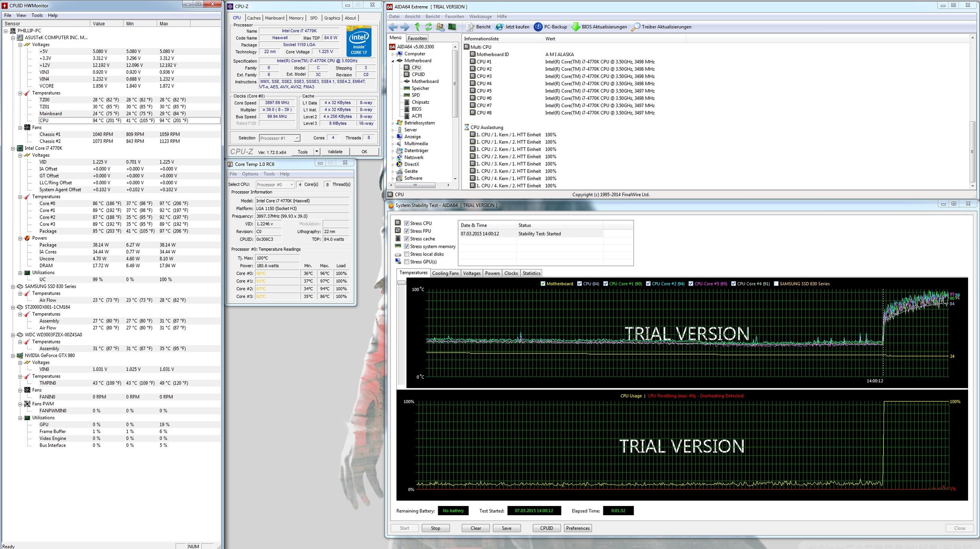This screenshot has width=980, height=549.
Task: Click the Validate button in CPU-Z
Action: 335,152
